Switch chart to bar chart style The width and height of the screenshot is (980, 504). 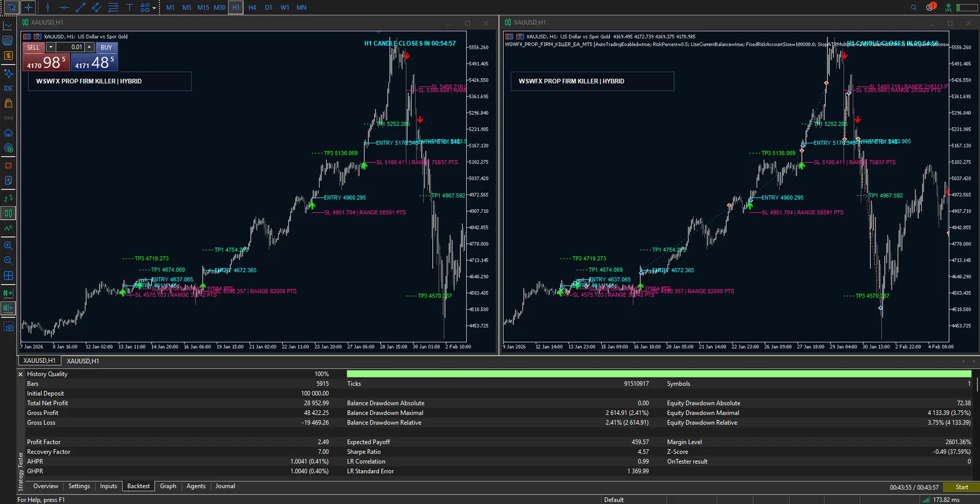[x=8, y=199]
